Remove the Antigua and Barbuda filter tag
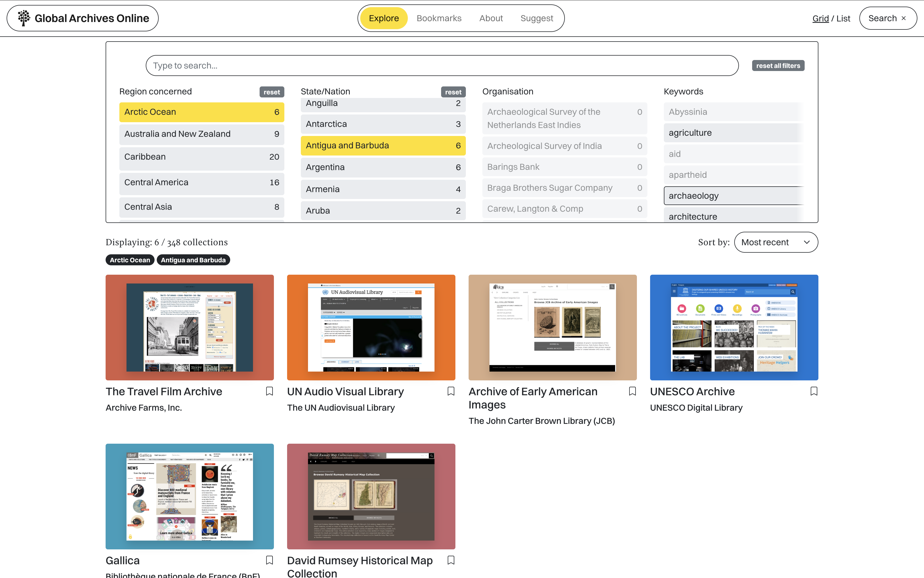Image resolution: width=924 pixels, height=578 pixels. (193, 260)
